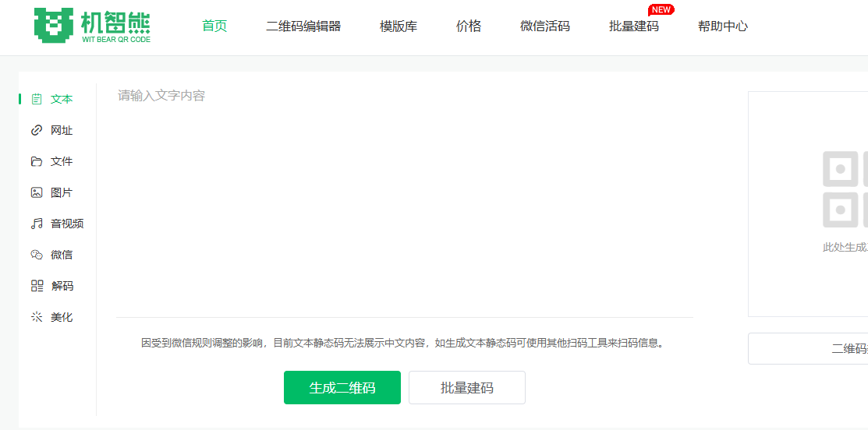Select the 美化 beautify sparkle icon
Viewport: 868px width, 430px height.
click(x=37, y=317)
